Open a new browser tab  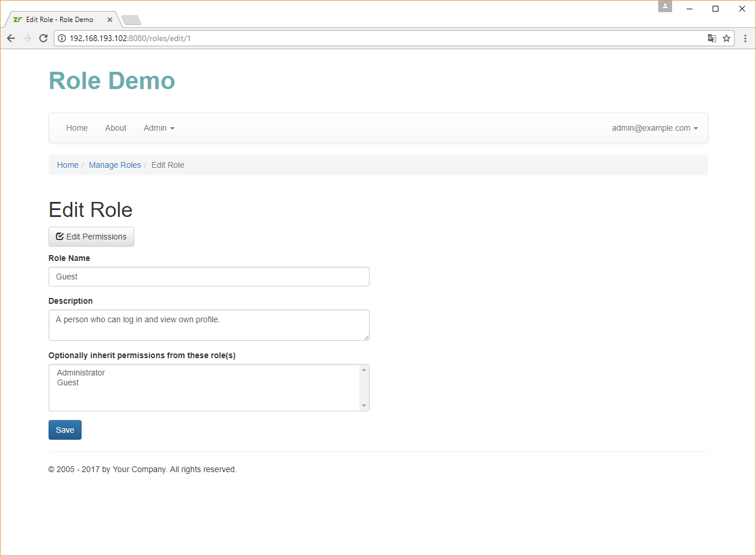click(x=131, y=20)
